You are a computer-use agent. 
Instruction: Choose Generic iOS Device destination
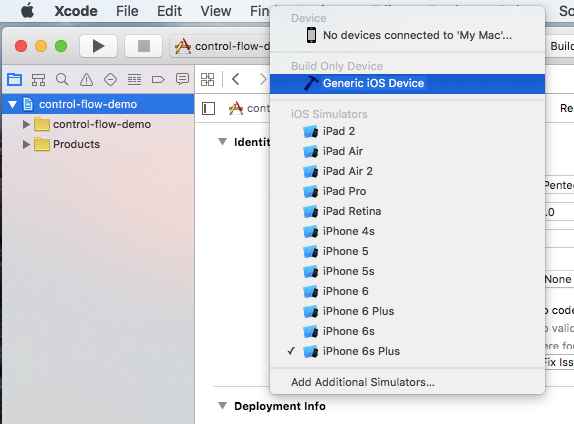407,83
